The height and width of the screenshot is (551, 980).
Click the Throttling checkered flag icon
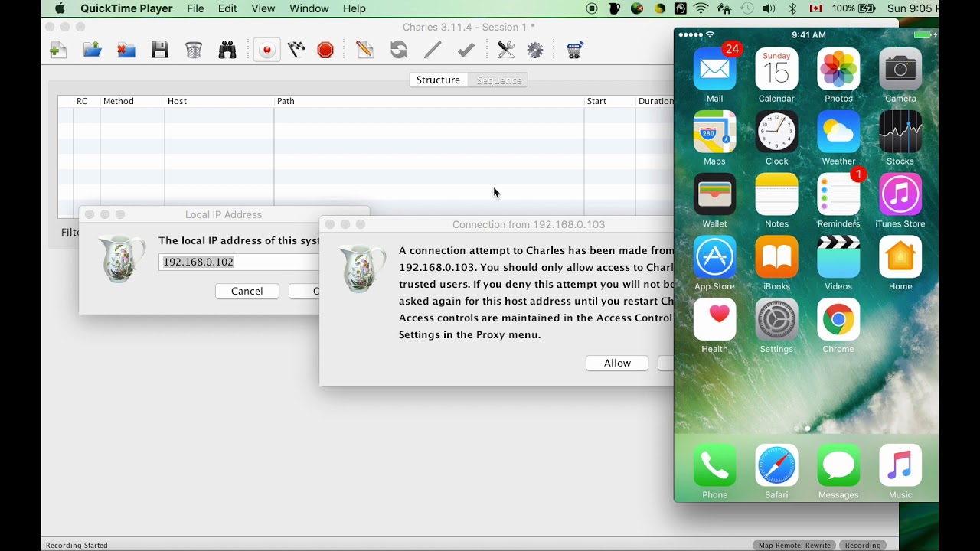[296, 51]
